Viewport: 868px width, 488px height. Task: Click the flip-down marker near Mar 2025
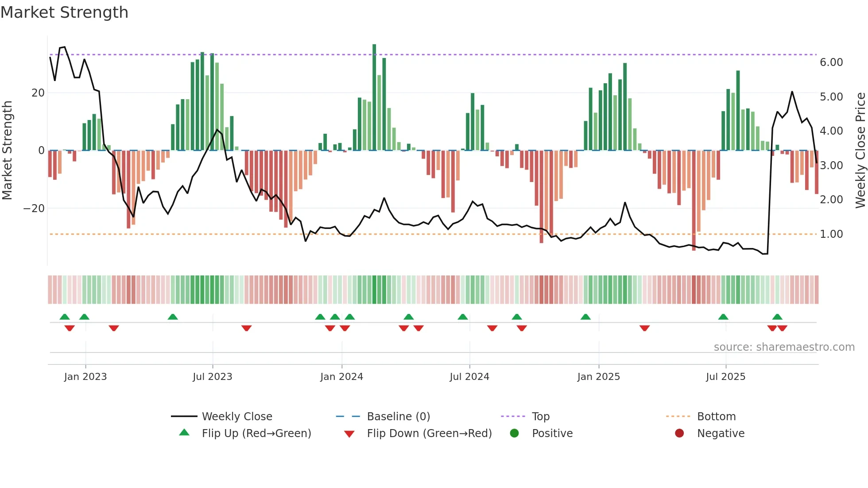point(645,328)
